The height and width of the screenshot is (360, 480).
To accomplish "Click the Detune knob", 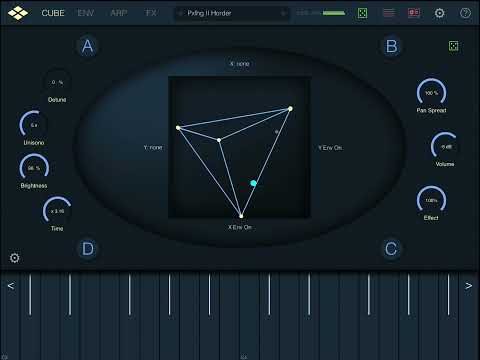I will click(x=57, y=82).
